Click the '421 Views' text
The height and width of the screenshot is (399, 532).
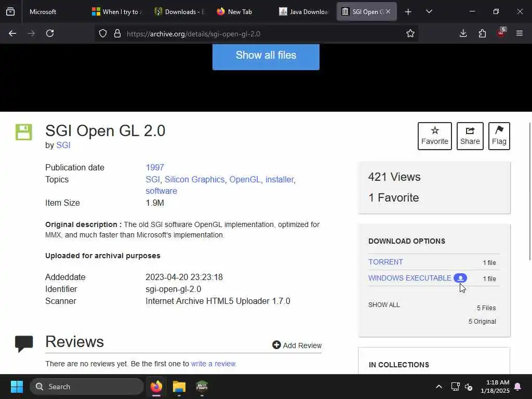point(394,177)
